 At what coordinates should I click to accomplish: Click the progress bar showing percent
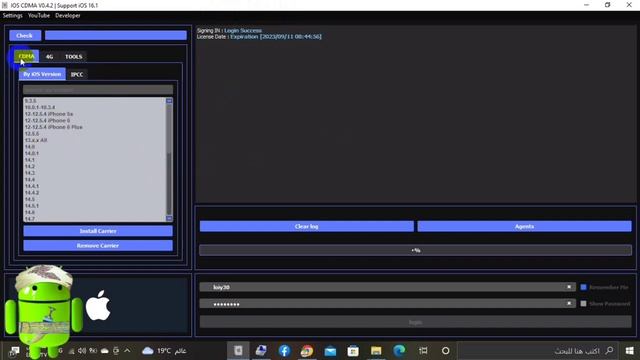coord(416,250)
